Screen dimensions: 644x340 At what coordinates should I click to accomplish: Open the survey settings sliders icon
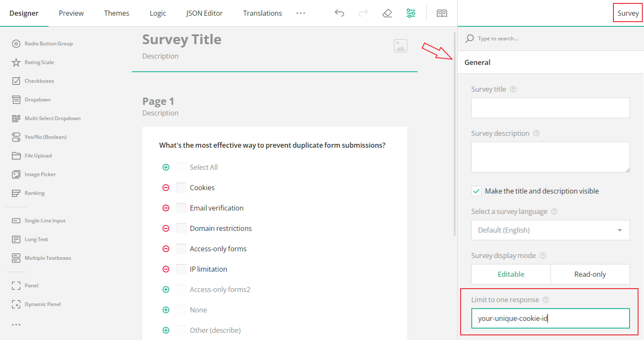click(x=411, y=13)
